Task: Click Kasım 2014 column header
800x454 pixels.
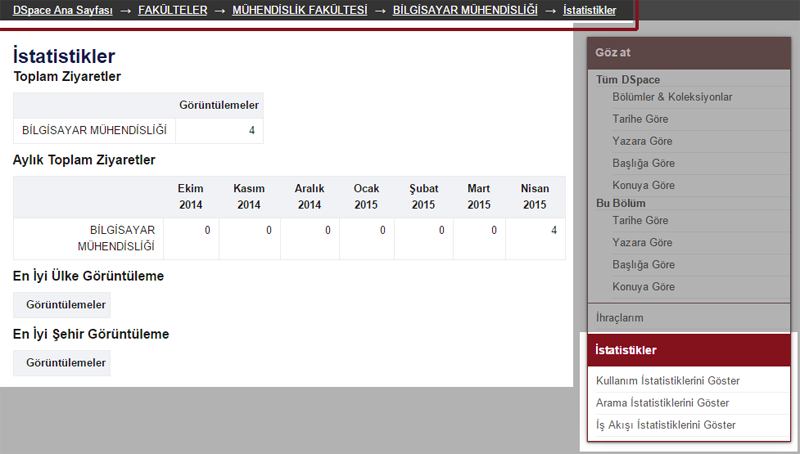Action: tap(249, 196)
